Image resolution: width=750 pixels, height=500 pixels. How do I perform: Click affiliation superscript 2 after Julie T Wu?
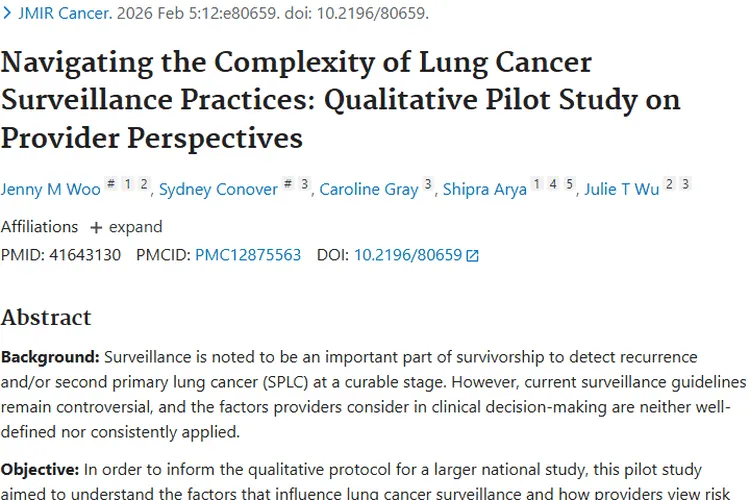pyautogui.click(x=670, y=184)
